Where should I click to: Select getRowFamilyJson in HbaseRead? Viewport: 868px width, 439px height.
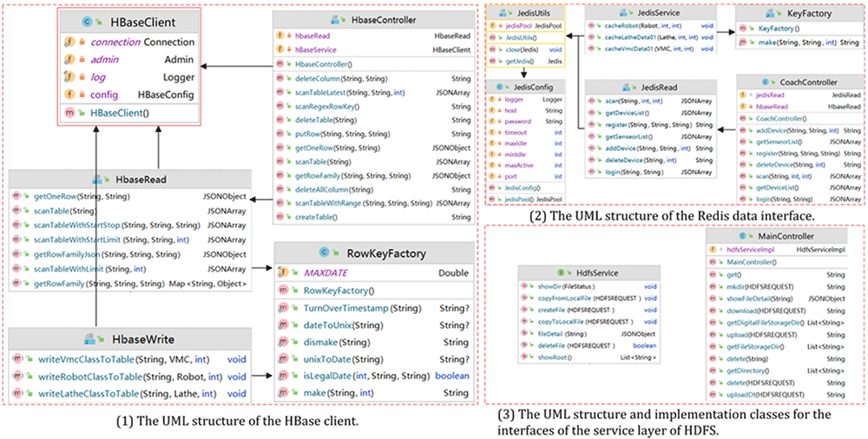108,254
